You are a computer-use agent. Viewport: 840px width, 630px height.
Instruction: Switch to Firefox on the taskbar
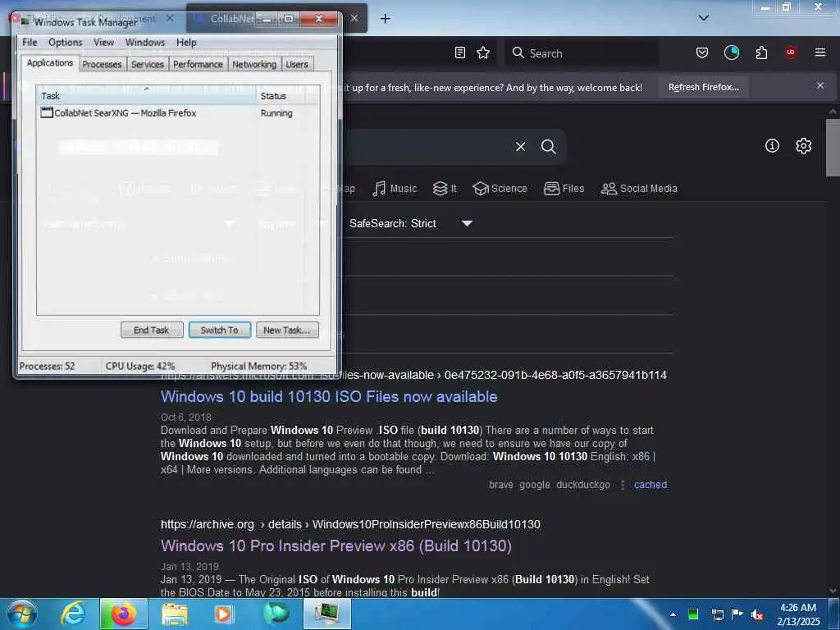(123, 614)
